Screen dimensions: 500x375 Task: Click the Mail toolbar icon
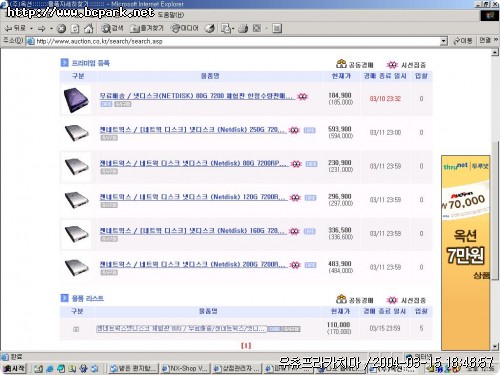[x=226, y=29]
